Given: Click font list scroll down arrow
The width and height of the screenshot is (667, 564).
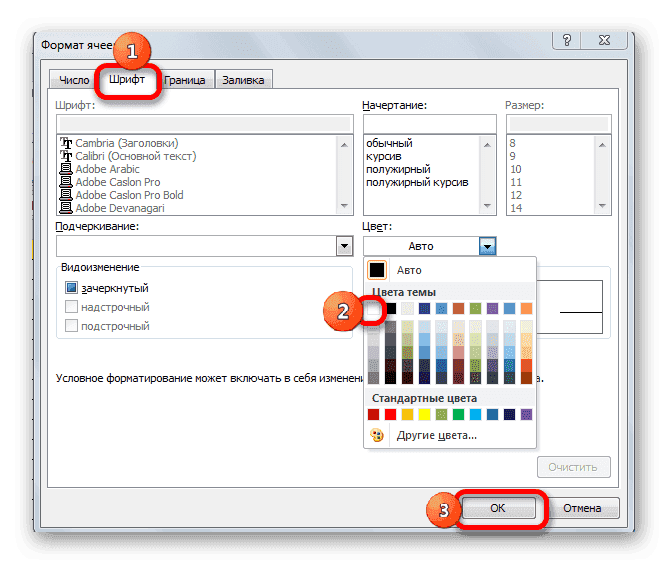Looking at the screenshot, I should pyautogui.click(x=344, y=206).
